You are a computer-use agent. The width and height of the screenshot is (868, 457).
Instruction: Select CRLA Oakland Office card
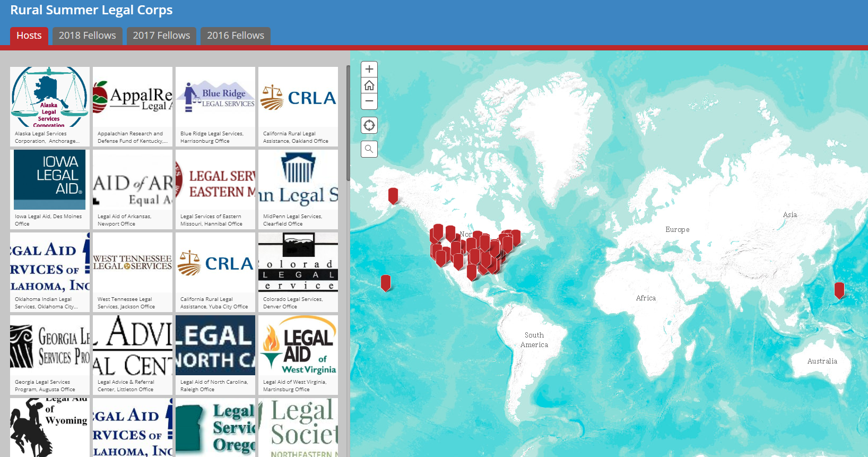pyautogui.click(x=298, y=107)
